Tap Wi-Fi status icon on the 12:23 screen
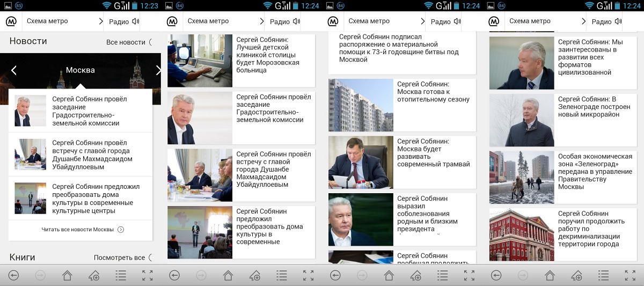The image size is (644, 286). 107,5
